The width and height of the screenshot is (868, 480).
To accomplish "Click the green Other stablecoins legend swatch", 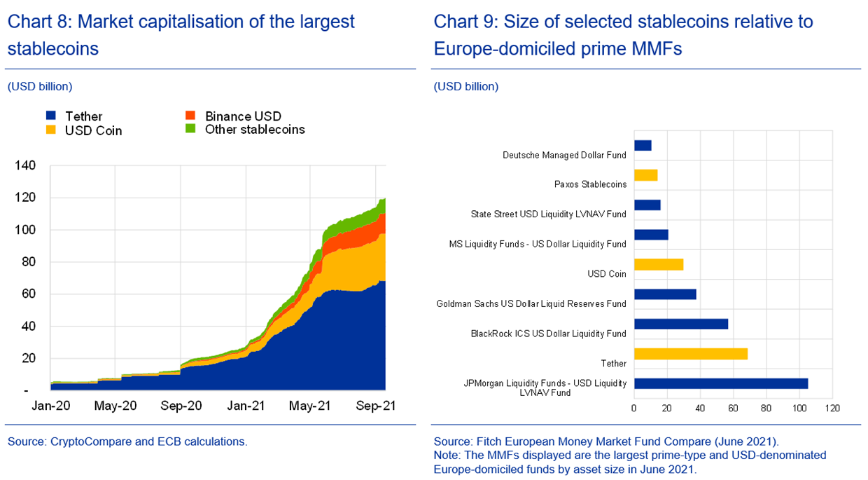I will (x=190, y=130).
